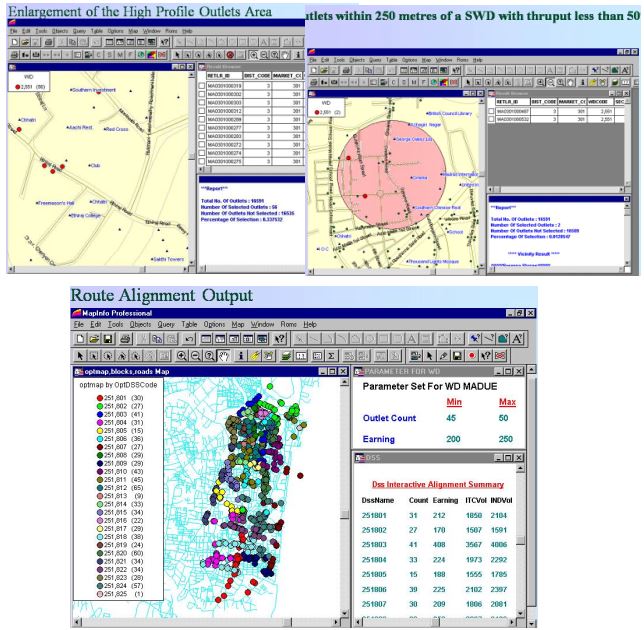Tick first row checkbox in High Profile Outlets browser
This screenshot has width=644, height=630.
click(202, 86)
